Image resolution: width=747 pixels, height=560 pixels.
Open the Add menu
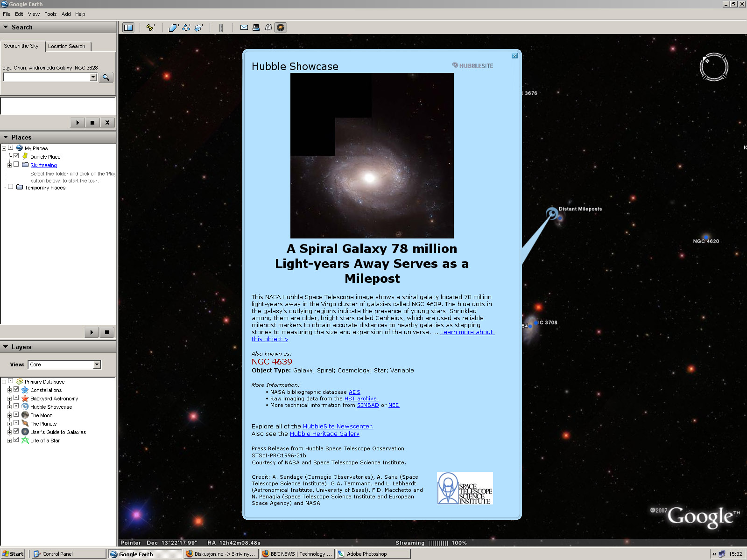click(66, 14)
